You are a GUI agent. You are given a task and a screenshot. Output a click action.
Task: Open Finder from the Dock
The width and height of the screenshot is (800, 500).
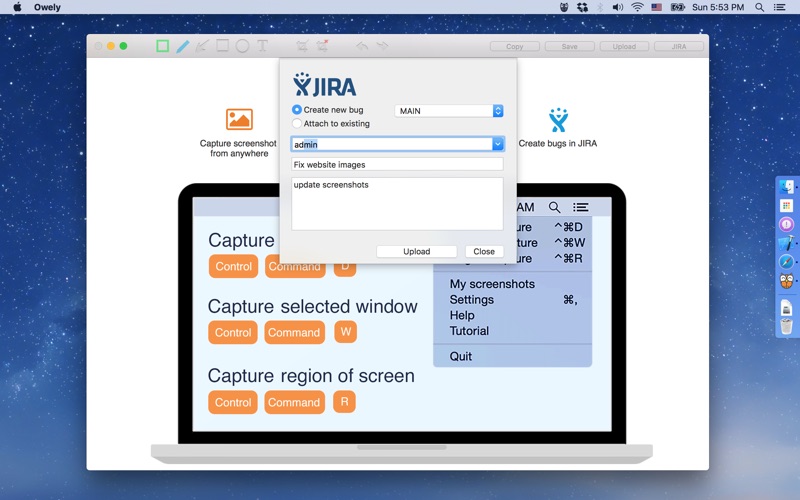pyautogui.click(x=786, y=187)
